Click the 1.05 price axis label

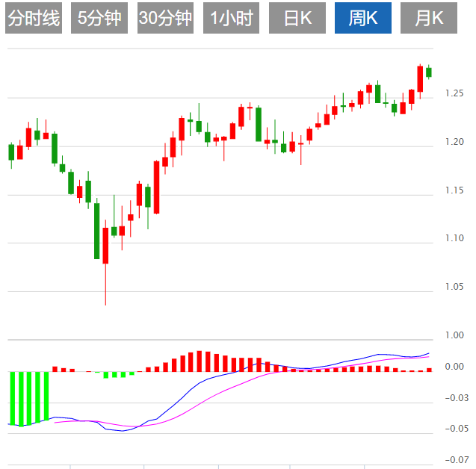[x=454, y=287]
